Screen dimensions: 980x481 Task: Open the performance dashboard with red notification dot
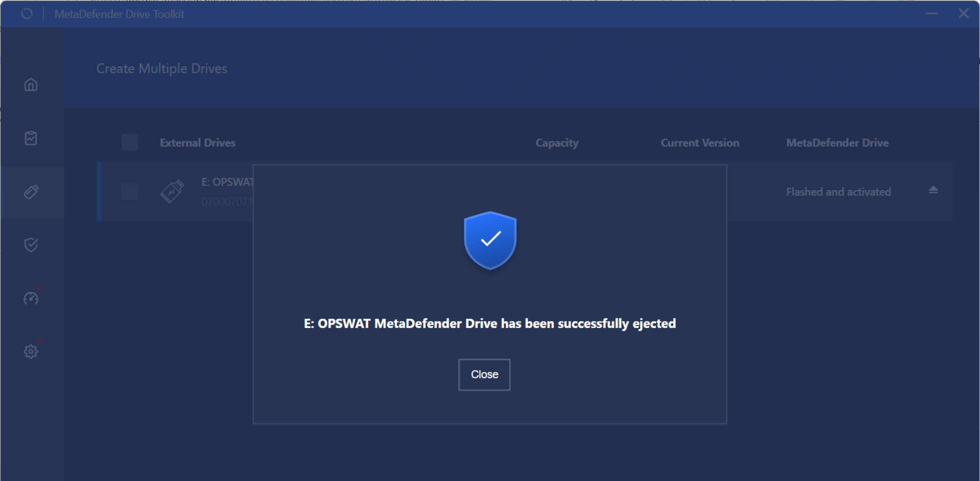click(x=31, y=298)
